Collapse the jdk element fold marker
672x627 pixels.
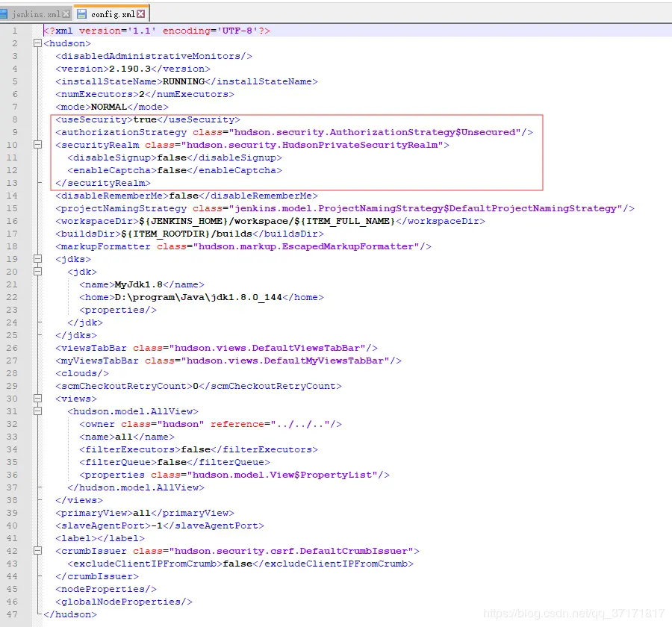pyautogui.click(x=38, y=272)
